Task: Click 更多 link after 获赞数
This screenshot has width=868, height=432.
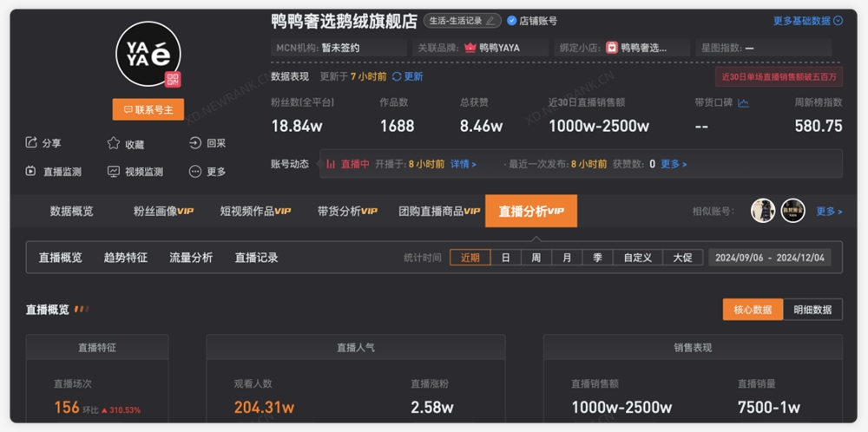Action: coord(674,164)
